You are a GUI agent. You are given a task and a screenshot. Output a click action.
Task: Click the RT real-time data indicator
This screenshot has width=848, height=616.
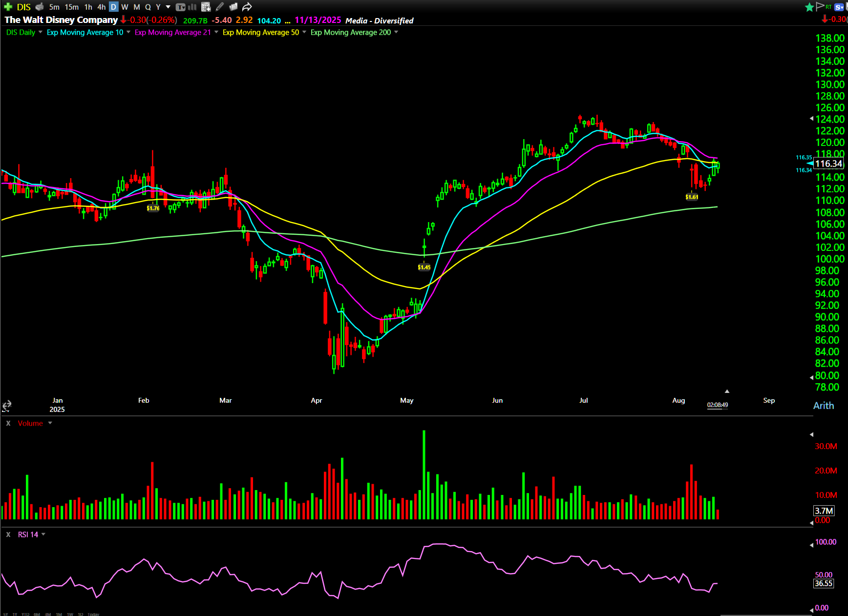pyautogui.click(x=828, y=7)
